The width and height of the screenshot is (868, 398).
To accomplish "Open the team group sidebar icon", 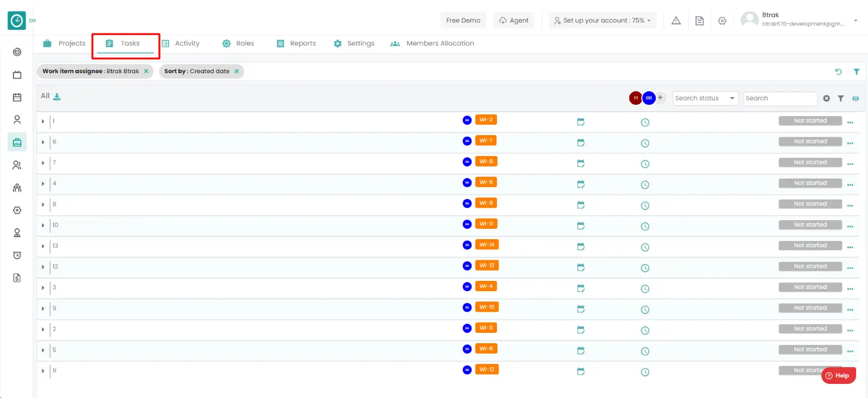I will point(17,188).
